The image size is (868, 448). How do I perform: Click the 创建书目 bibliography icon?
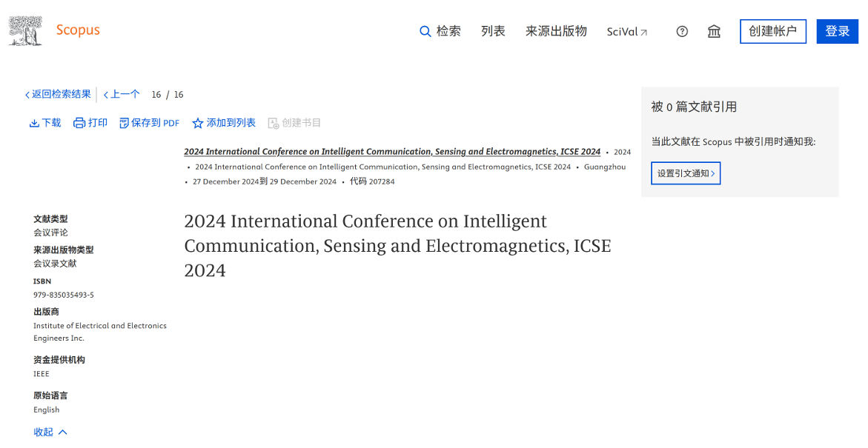pos(273,124)
